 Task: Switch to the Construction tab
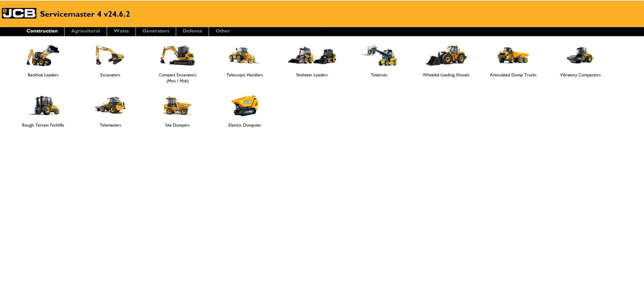tap(42, 31)
